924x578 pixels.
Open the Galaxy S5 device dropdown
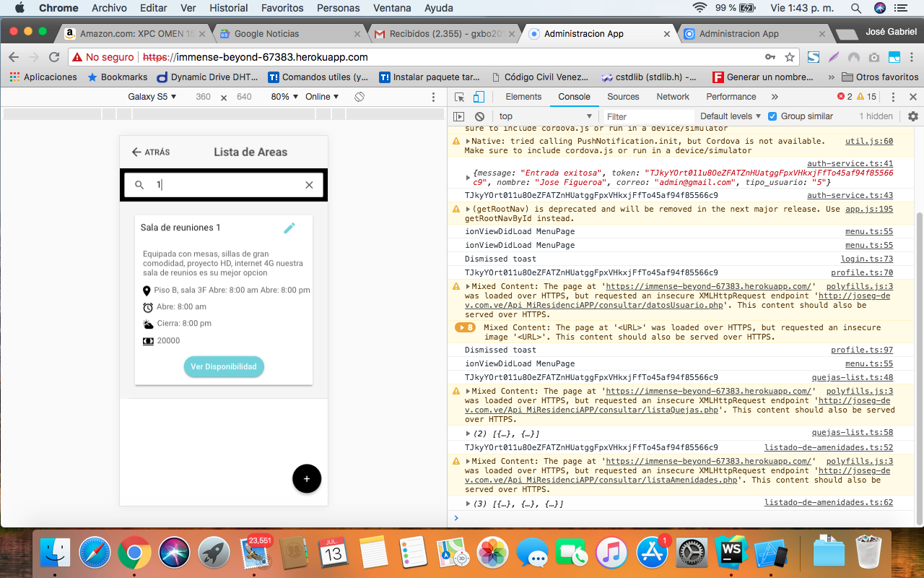click(x=152, y=97)
